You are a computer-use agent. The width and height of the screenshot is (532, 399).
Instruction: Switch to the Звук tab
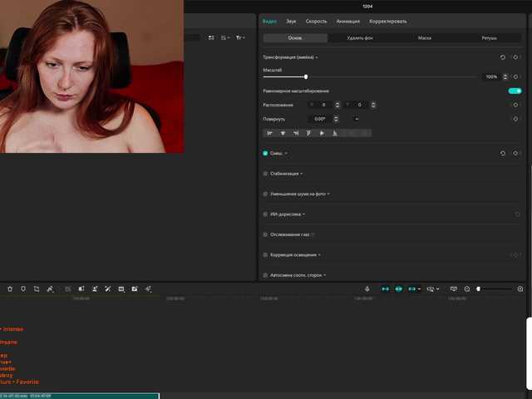pos(291,21)
